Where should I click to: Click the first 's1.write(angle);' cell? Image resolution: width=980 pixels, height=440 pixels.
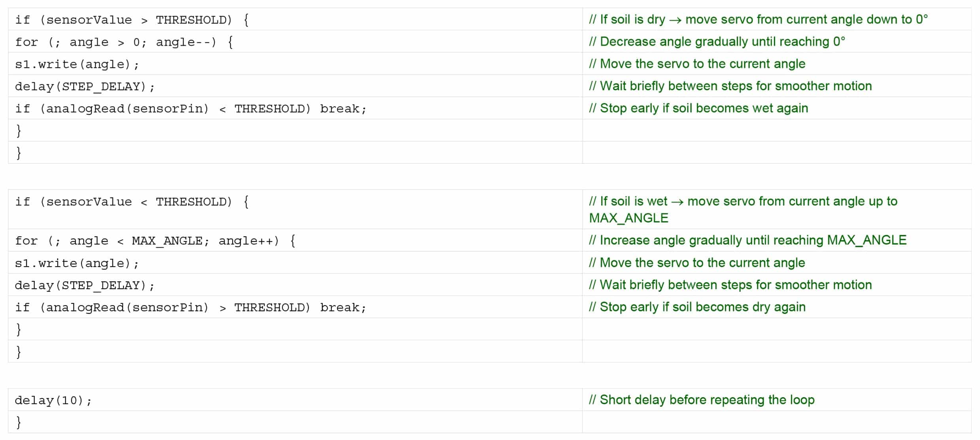click(x=77, y=64)
